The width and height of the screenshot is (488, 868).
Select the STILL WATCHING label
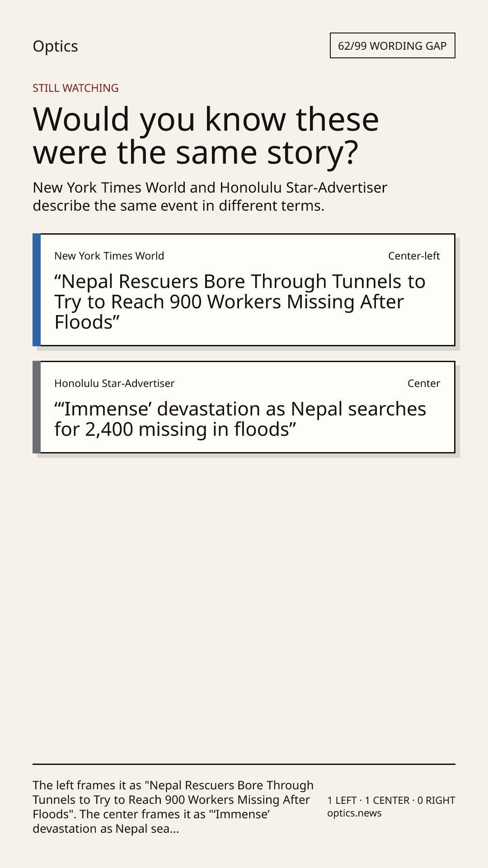(x=75, y=88)
